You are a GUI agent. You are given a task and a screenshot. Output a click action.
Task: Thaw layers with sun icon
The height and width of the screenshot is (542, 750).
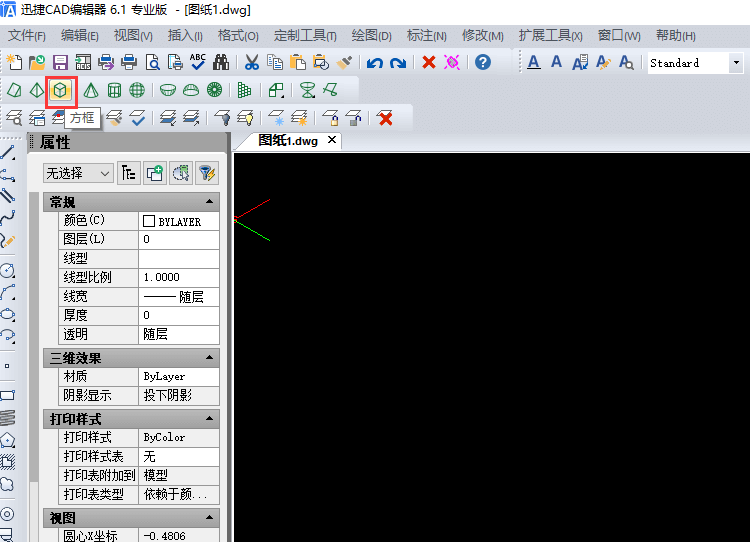tap(299, 118)
